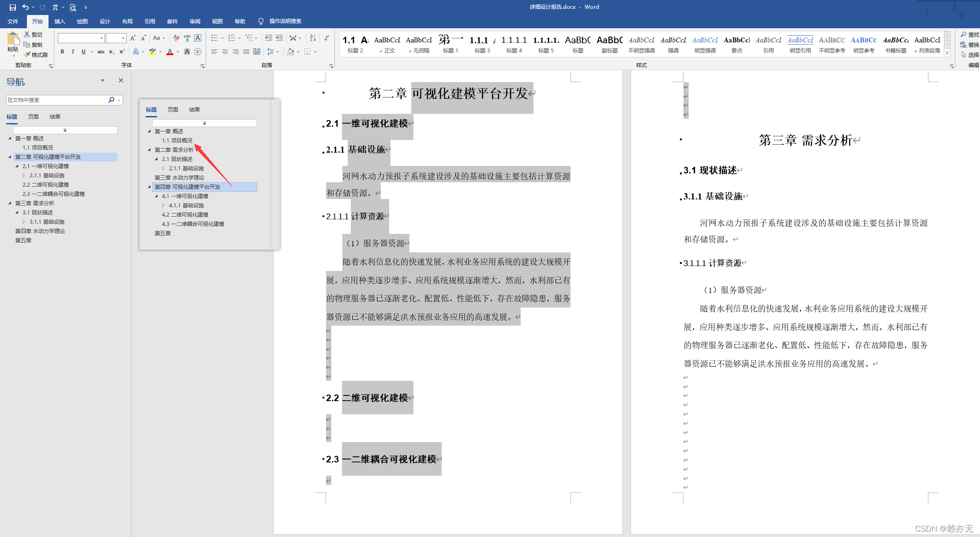Screen dimensions: 980x537
Task: Click the 替换 button in the editing group
Action: tap(969, 45)
